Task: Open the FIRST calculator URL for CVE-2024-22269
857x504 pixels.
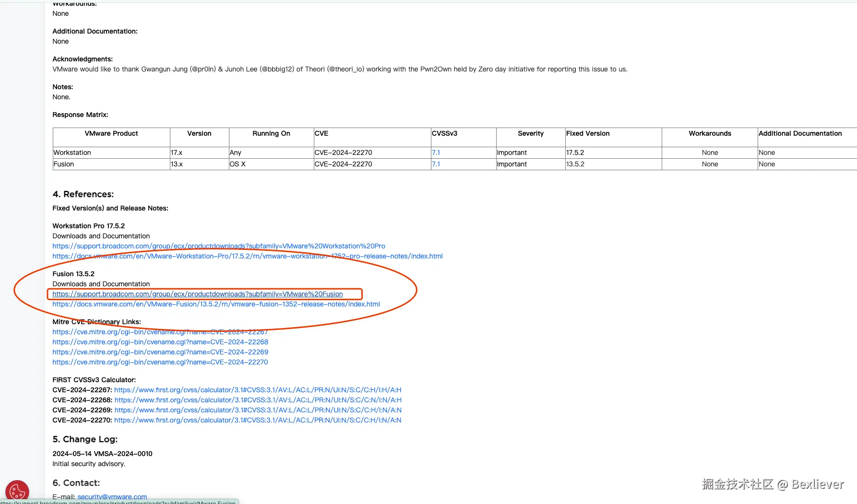Action: click(x=258, y=410)
